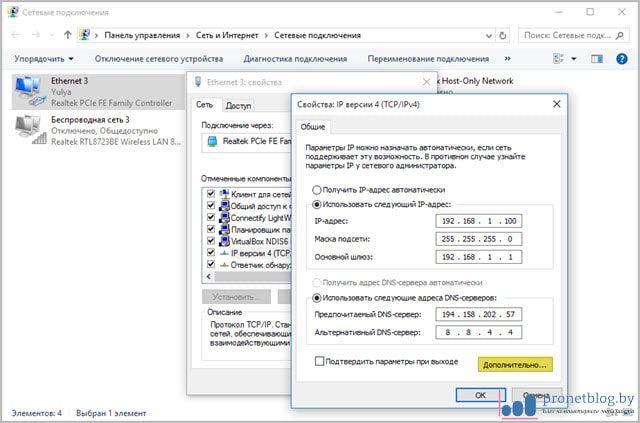Select Использовать следующий IP-адрес

click(x=316, y=205)
